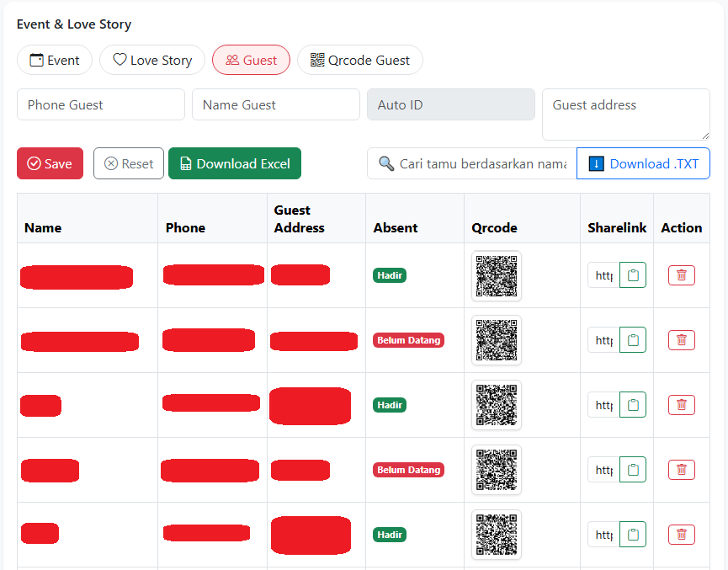Delete the third guest using trash icon
This screenshot has width=728, height=570.
681,405
